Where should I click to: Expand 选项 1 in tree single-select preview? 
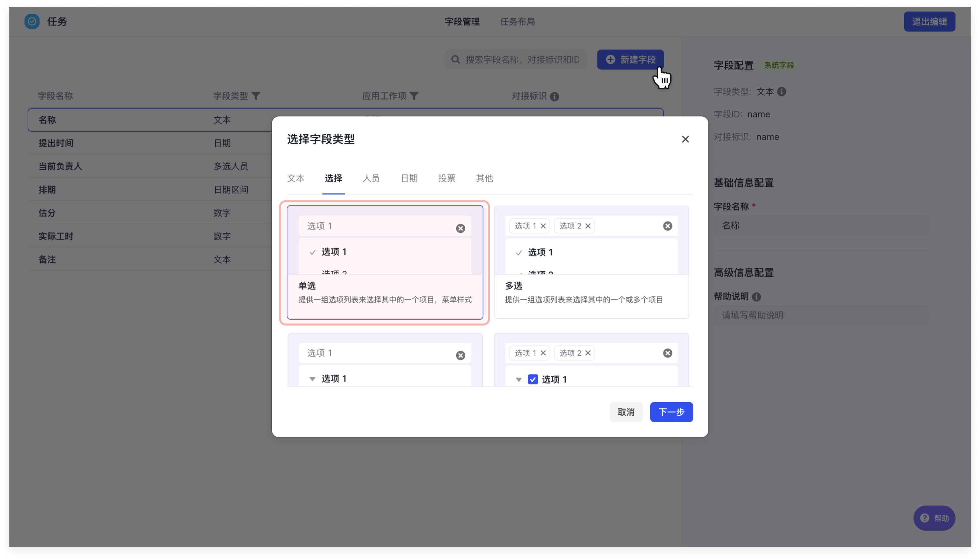pos(312,379)
